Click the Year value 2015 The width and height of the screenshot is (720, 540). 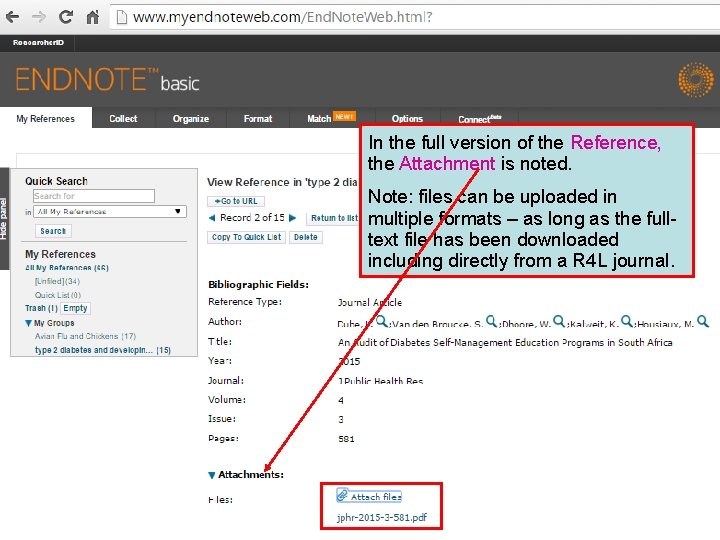coord(349,361)
